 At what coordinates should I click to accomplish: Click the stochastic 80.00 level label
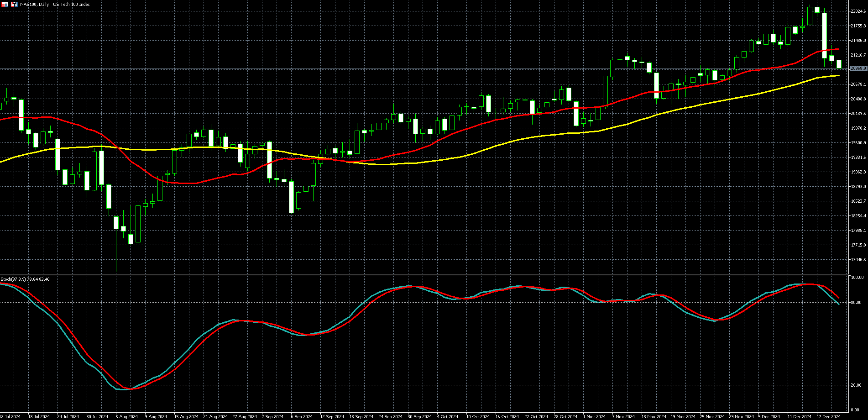click(x=857, y=303)
